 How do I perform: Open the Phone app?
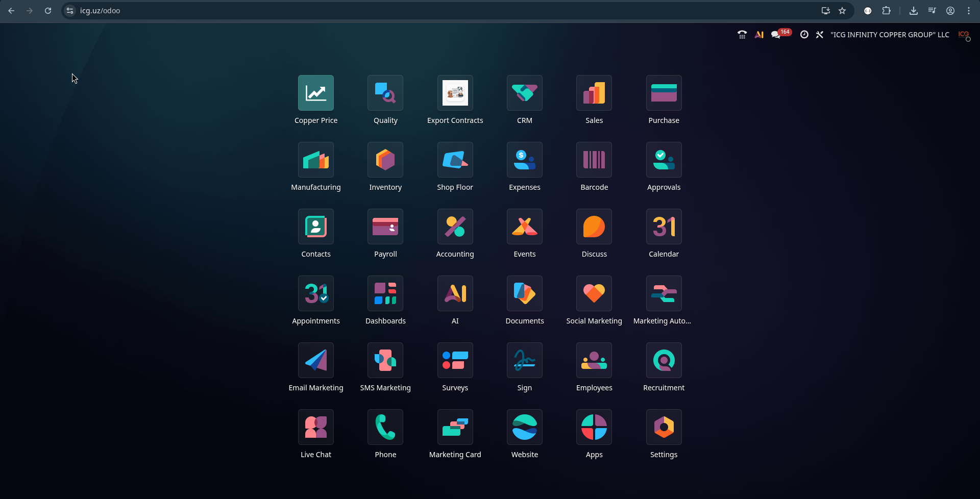(x=385, y=427)
